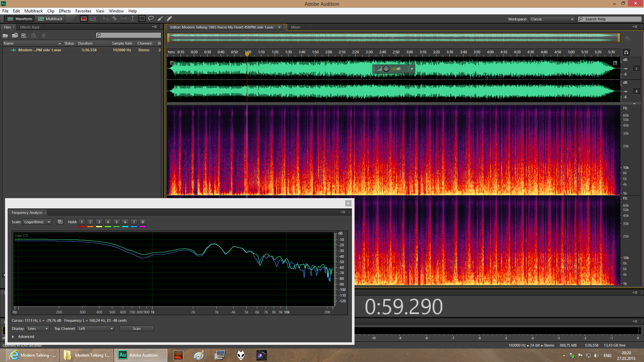
Task: Open the Editor panel options menu
Action: [x=635, y=27]
